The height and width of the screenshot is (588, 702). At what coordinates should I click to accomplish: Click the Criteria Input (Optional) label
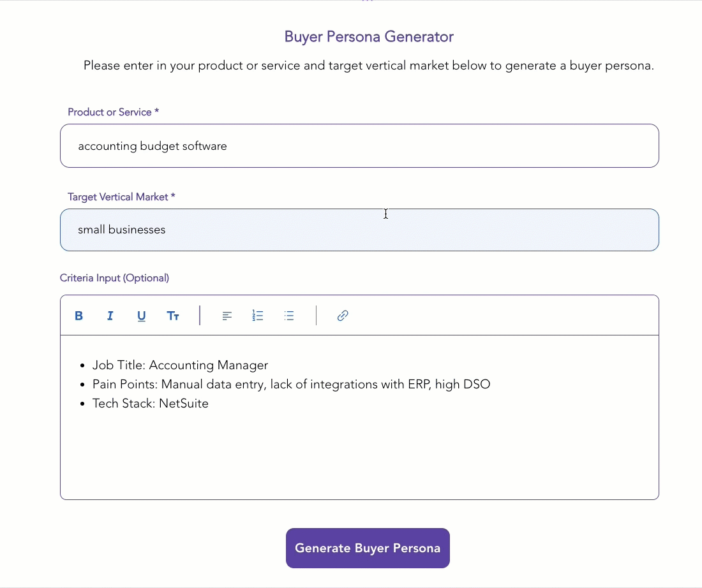pyautogui.click(x=115, y=278)
